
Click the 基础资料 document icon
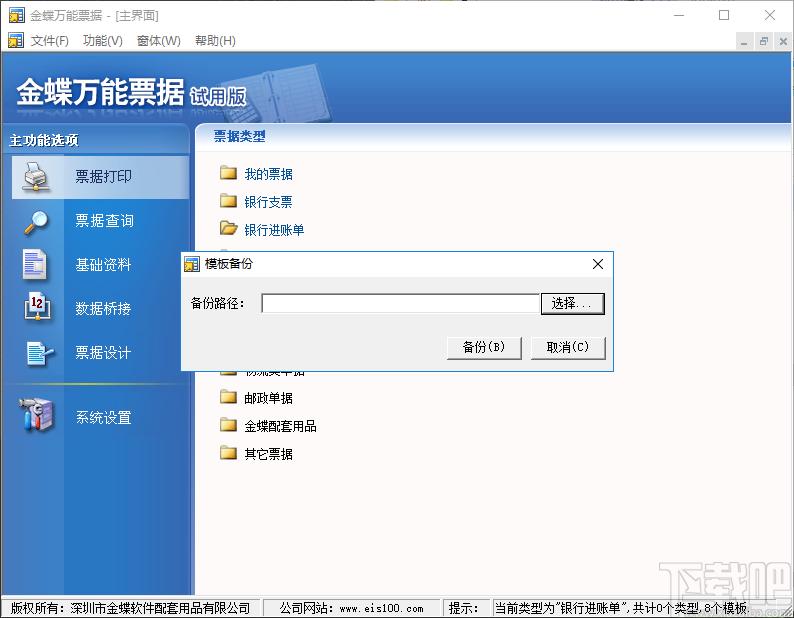tap(35, 264)
